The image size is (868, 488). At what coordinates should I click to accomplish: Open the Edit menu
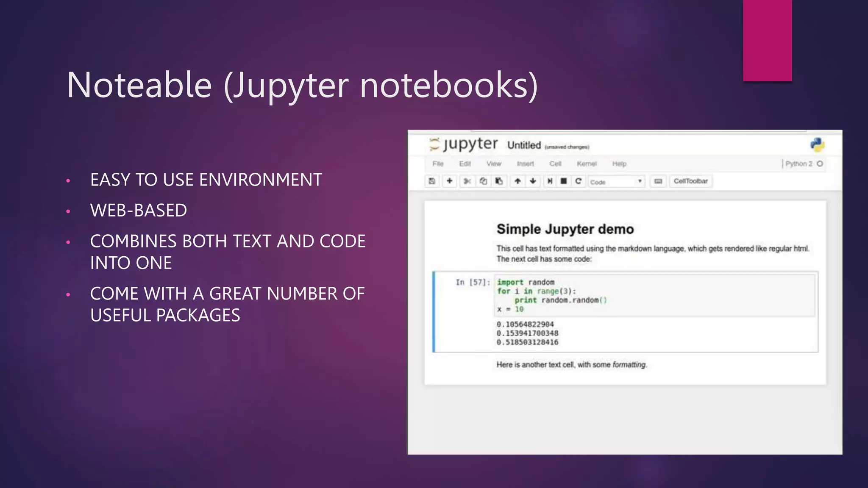[x=465, y=164]
